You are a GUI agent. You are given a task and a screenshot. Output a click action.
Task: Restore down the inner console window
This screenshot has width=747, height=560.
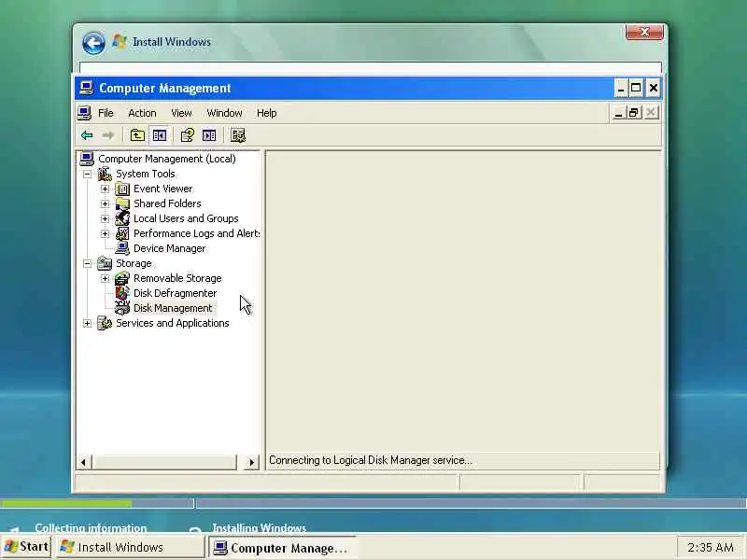[634, 113]
